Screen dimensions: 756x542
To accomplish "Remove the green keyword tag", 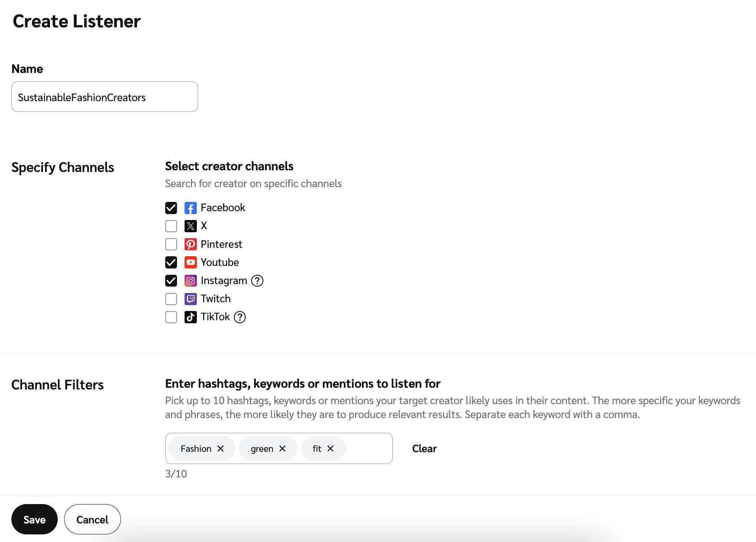I will point(282,449).
